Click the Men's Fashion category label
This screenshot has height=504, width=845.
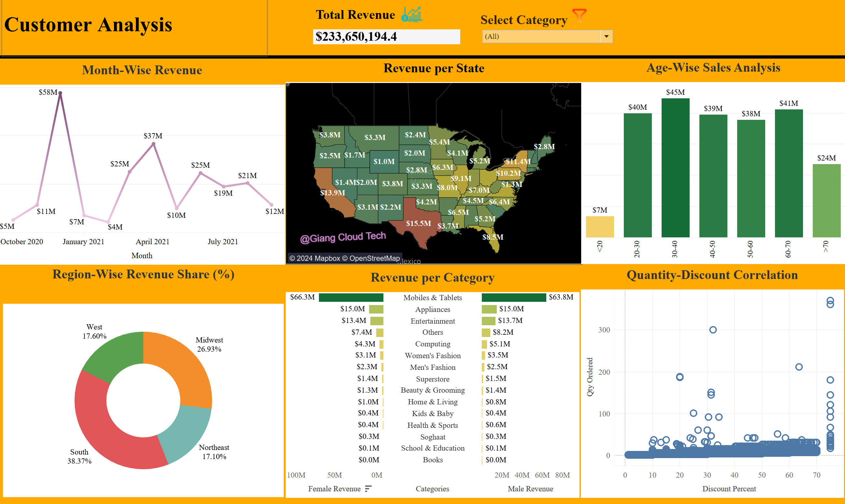[433, 367]
